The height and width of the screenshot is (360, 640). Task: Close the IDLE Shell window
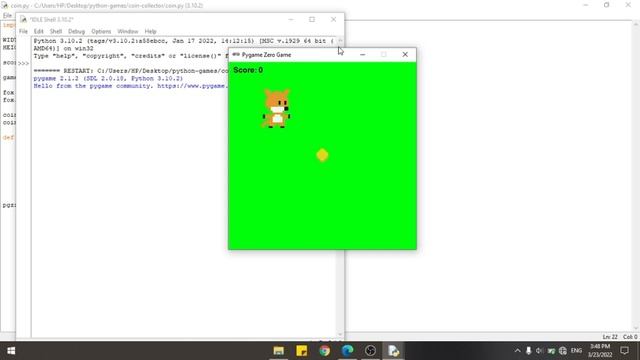click(x=333, y=19)
